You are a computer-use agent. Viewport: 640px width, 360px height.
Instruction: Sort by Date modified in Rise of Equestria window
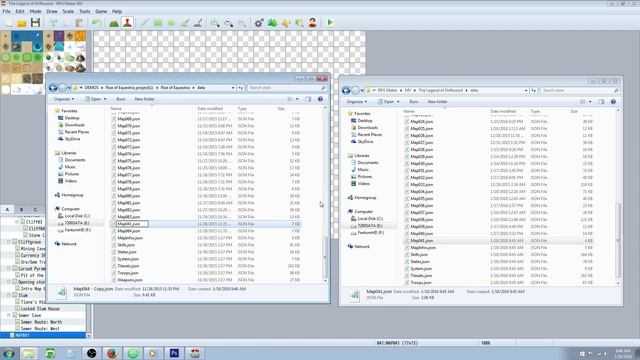[x=210, y=109]
